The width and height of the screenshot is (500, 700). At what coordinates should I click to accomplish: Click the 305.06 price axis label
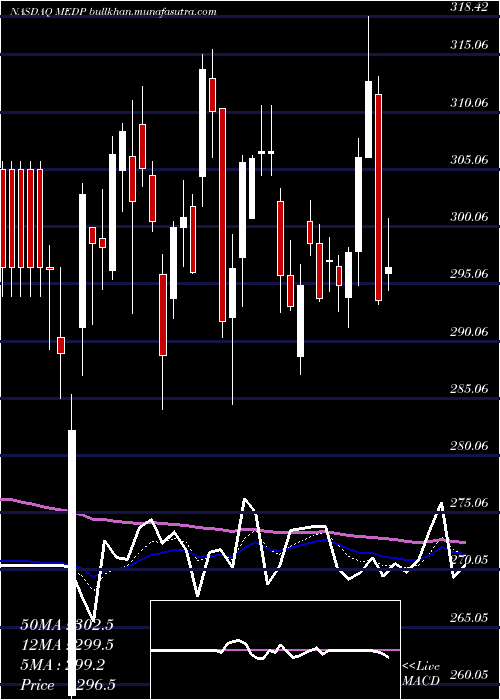tap(471, 161)
